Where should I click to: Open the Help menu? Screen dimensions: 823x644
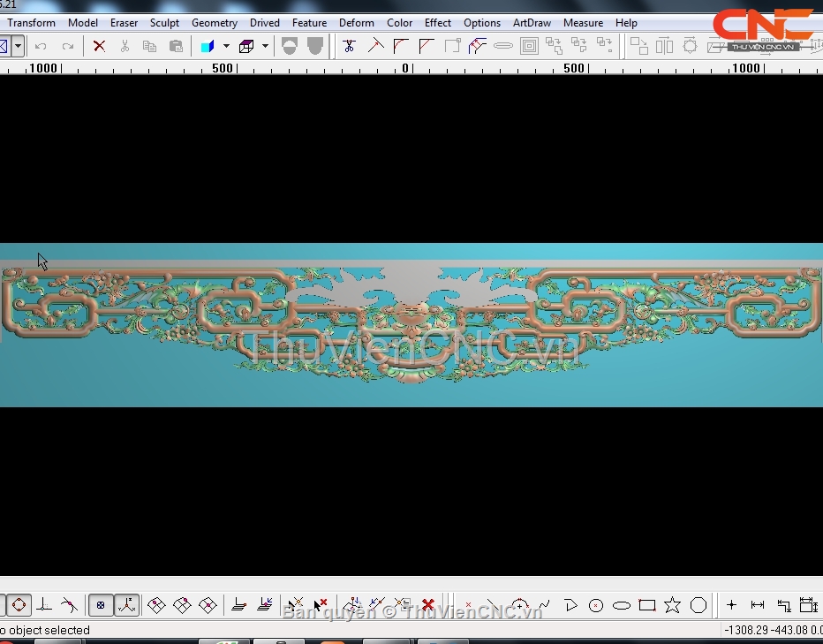[626, 23]
